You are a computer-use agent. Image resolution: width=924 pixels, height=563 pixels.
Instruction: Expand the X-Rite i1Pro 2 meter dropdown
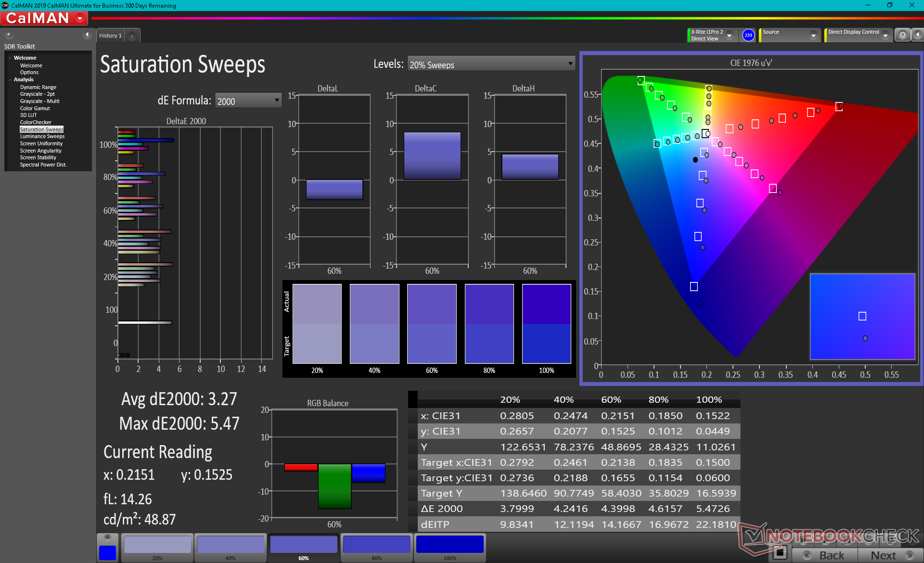coord(730,35)
